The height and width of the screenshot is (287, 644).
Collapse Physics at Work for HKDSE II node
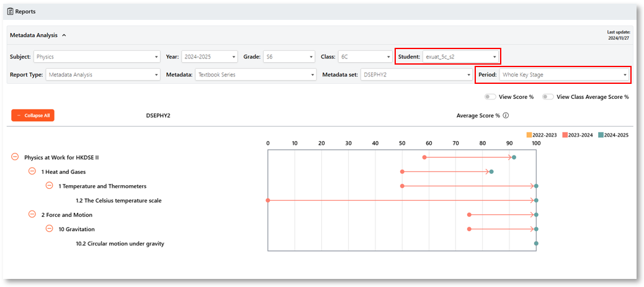15,157
